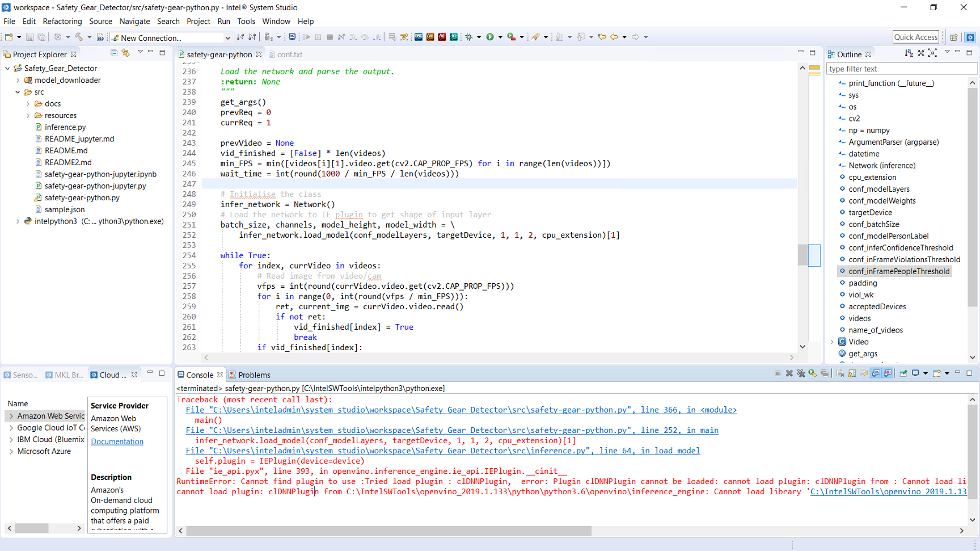Click the Back navigation arrow in toolbar
Image resolution: width=980 pixels, height=551 pixels.
[614, 37]
